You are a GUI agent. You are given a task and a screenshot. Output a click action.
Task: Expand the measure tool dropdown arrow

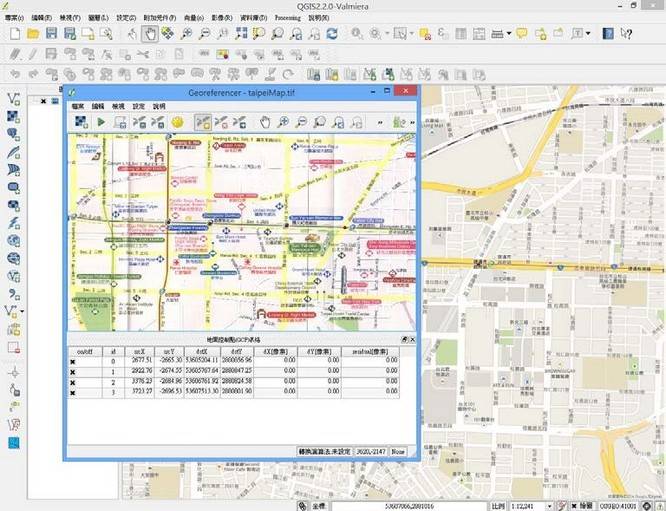click(509, 34)
